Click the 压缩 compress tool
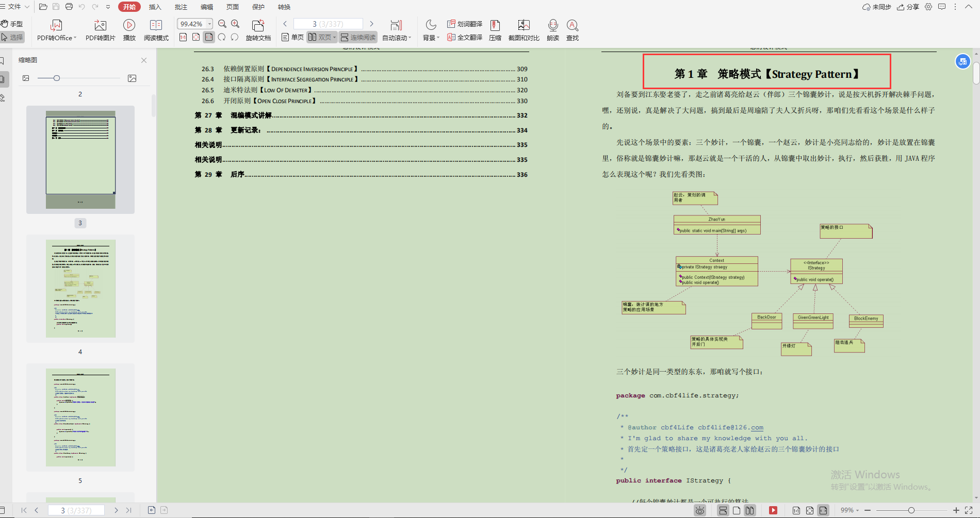This screenshot has height=518, width=980. click(495, 30)
